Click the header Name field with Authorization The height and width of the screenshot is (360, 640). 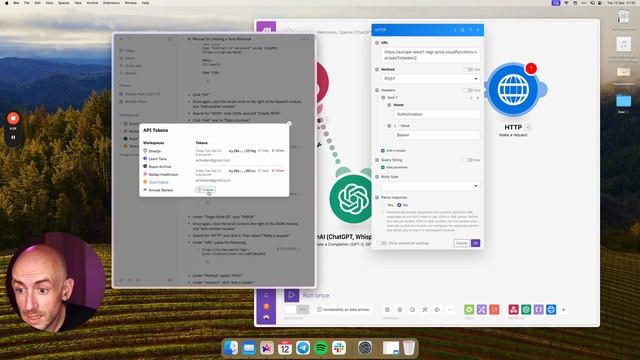coord(437,114)
